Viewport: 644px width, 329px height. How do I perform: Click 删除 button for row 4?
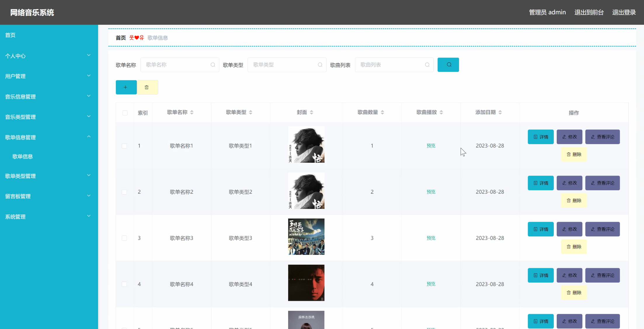point(574,292)
